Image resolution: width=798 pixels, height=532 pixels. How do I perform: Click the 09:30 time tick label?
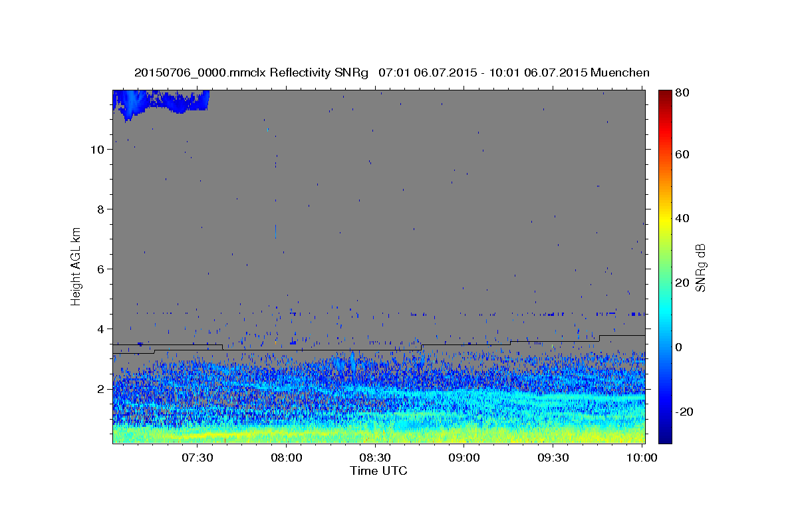(x=553, y=458)
